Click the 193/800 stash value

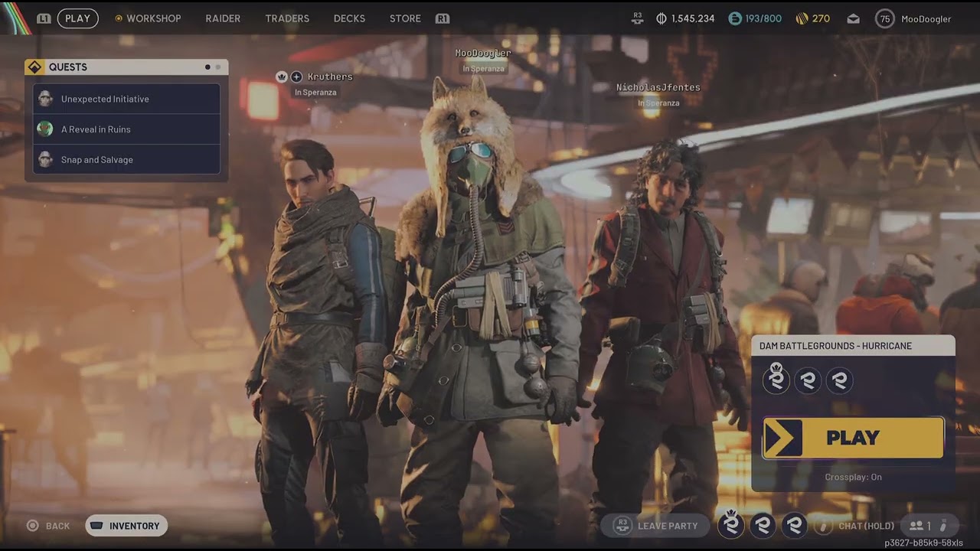(763, 18)
